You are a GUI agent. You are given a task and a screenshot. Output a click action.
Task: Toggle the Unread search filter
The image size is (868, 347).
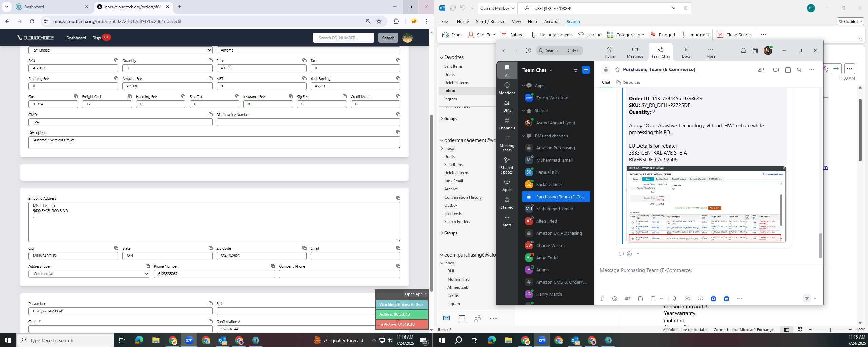coord(590,35)
